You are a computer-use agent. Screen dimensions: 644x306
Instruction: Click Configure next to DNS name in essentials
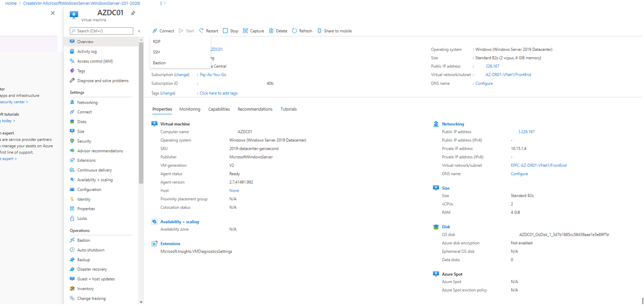pyautogui.click(x=484, y=83)
